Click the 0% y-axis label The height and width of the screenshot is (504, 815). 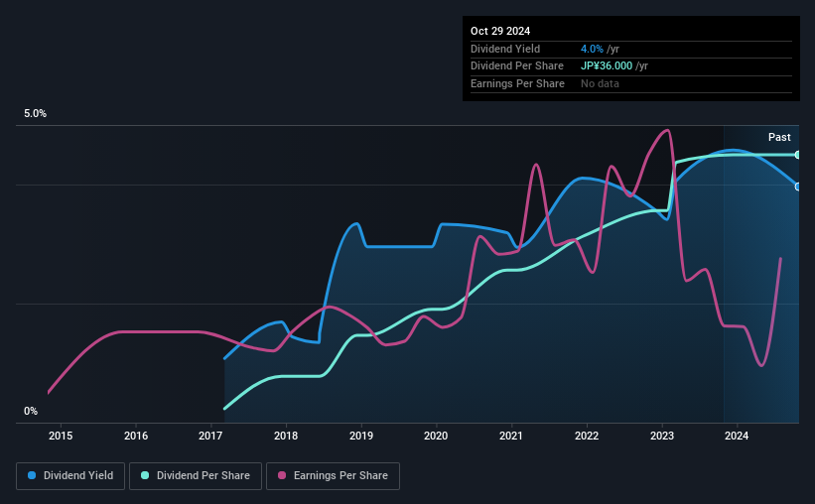(x=31, y=411)
